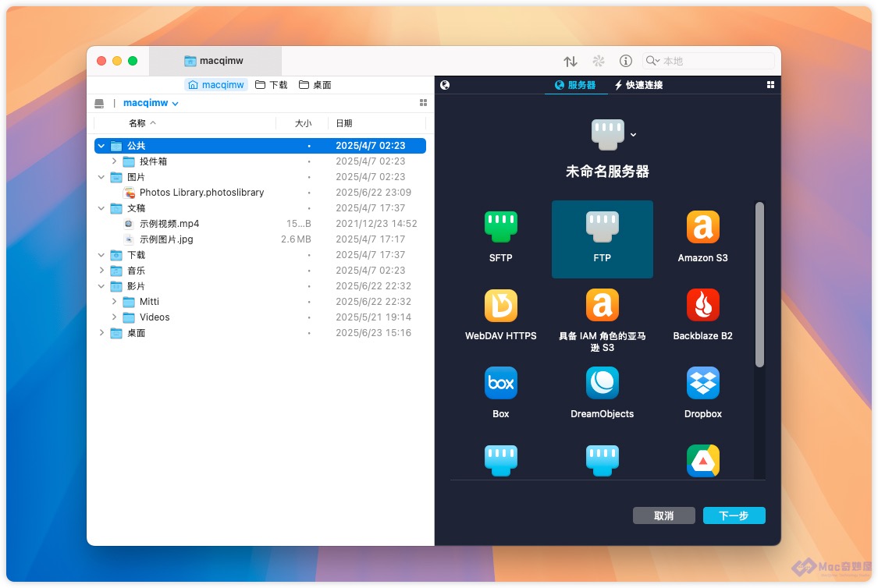Image resolution: width=878 pixels, height=588 pixels.
Task: Collapse the 公共 folder
Action: pos(101,146)
